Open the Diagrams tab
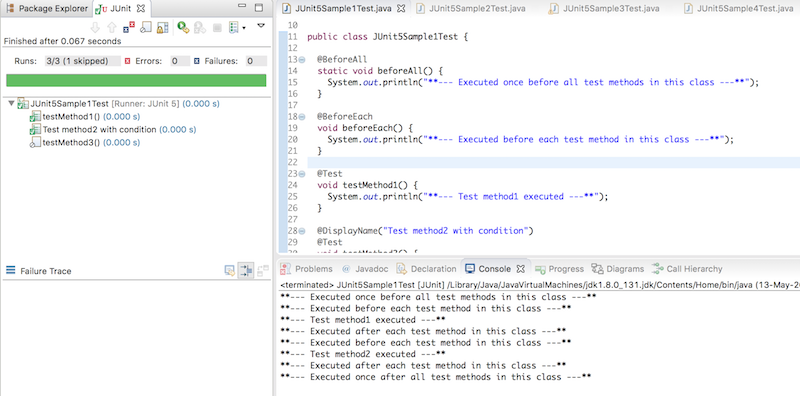Viewport: 800px width, 396px height. (x=618, y=269)
